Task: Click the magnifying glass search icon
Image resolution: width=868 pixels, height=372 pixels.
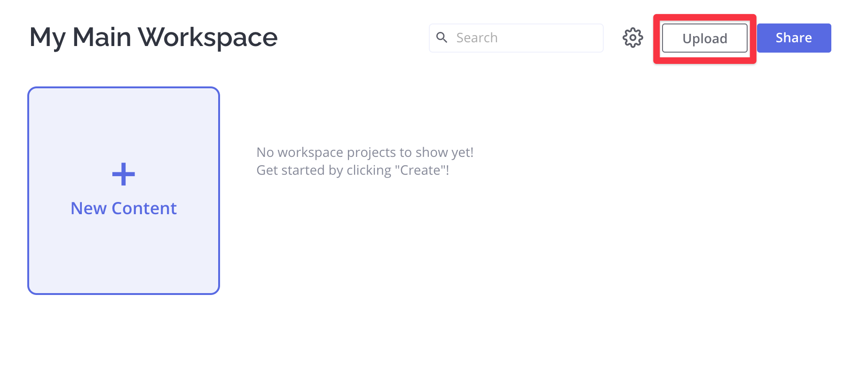Action: pos(442,38)
